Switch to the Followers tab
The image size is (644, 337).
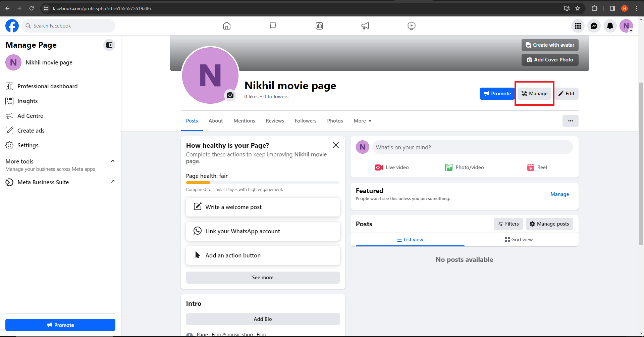[x=306, y=121]
